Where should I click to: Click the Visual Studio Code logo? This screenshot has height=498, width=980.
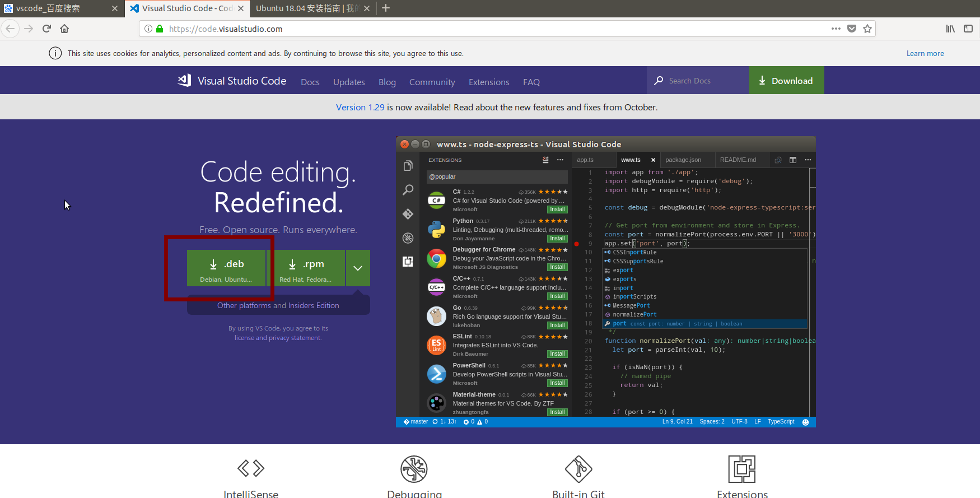[185, 81]
